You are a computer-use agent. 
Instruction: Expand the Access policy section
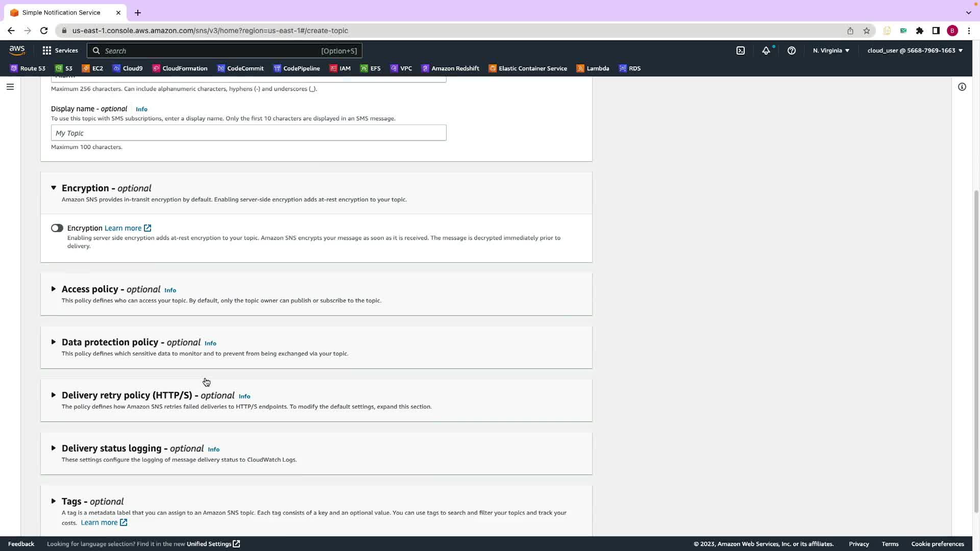coord(54,289)
